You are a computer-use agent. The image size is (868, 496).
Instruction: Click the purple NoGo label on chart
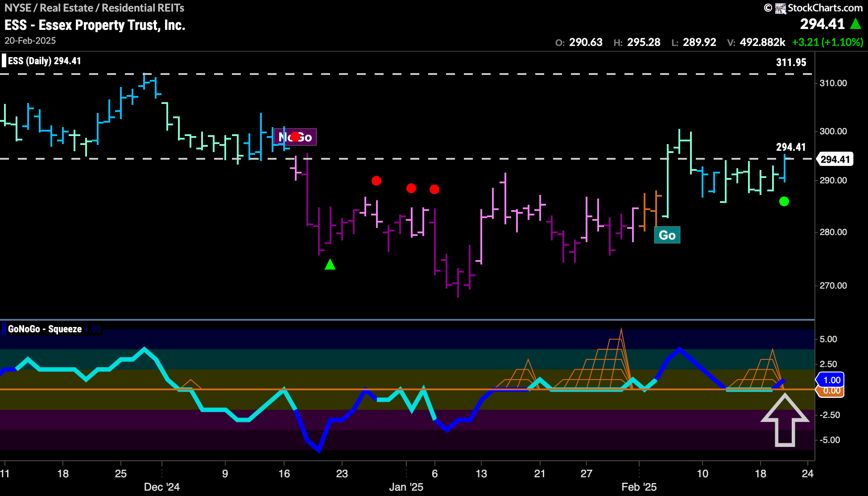pyautogui.click(x=295, y=137)
